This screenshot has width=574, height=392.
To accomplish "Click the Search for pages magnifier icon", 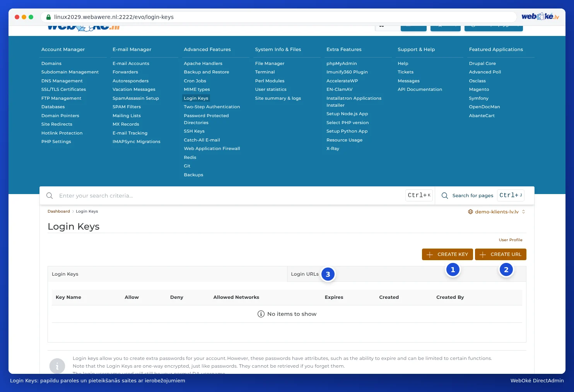I will (x=445, y=196).
